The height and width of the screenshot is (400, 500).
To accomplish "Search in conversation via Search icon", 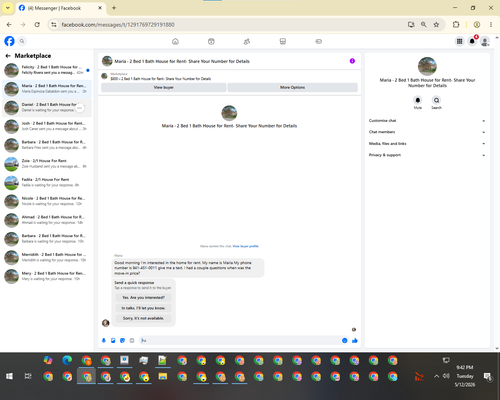I will click(x=436, y=100).
